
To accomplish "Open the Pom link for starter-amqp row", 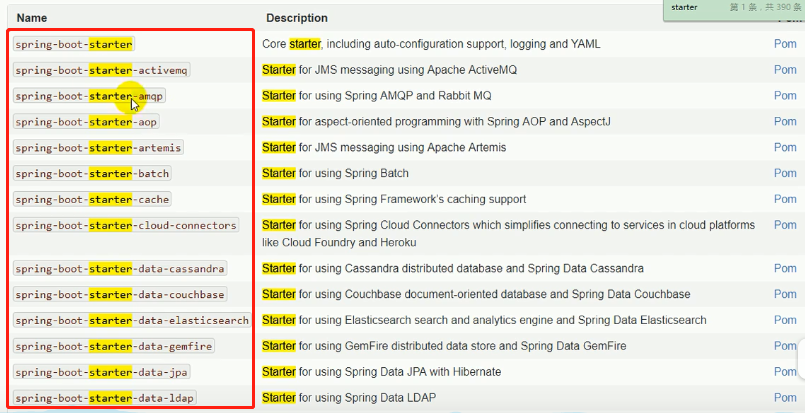I will click(x=785, y=96).
